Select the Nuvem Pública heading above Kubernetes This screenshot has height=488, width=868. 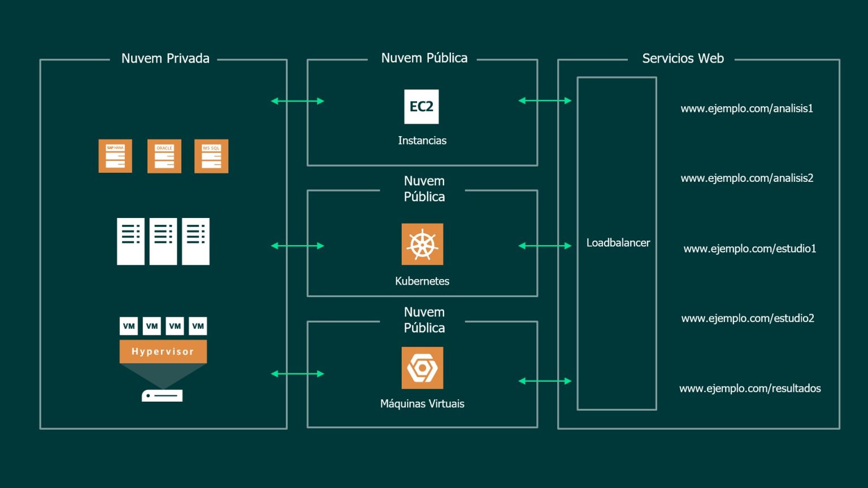coord(424,189)
